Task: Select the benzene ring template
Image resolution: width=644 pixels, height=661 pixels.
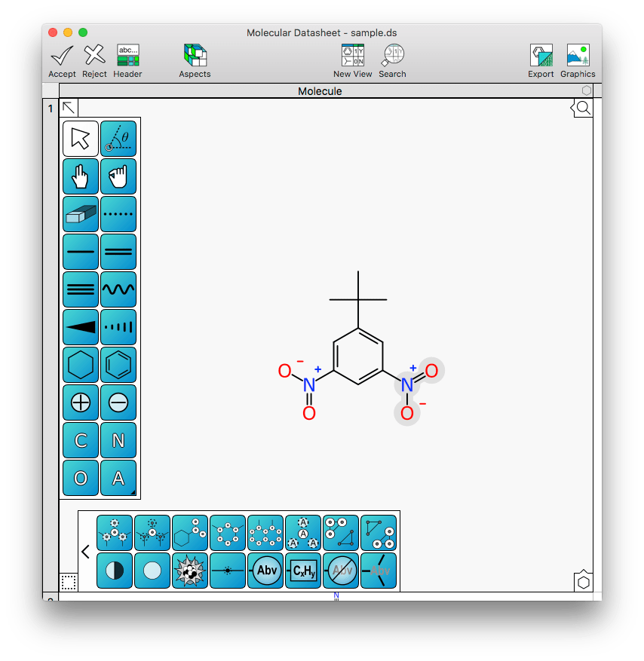Action: (118, 365)
